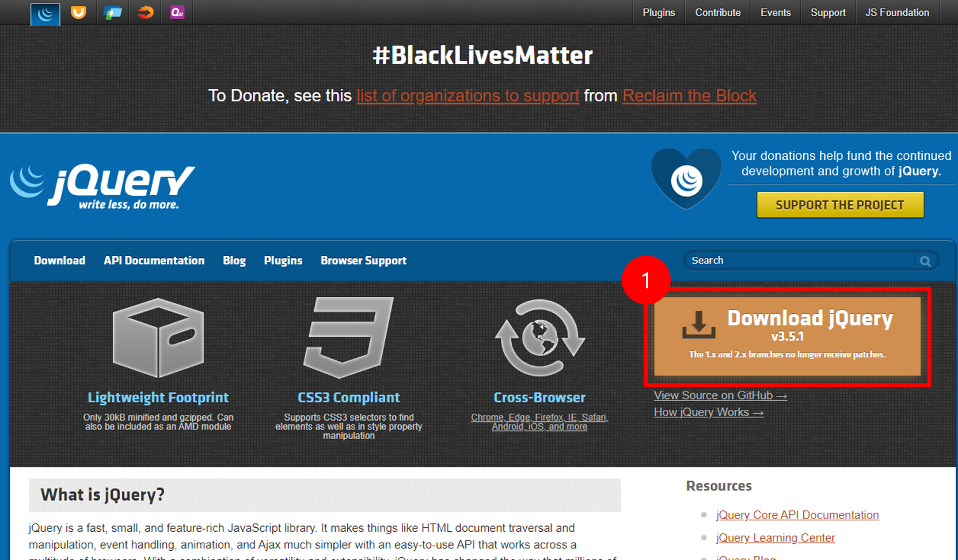This screenshot has width=958, height=560.
Task: Open Plugins in the top bar
Action: [659, 13]
